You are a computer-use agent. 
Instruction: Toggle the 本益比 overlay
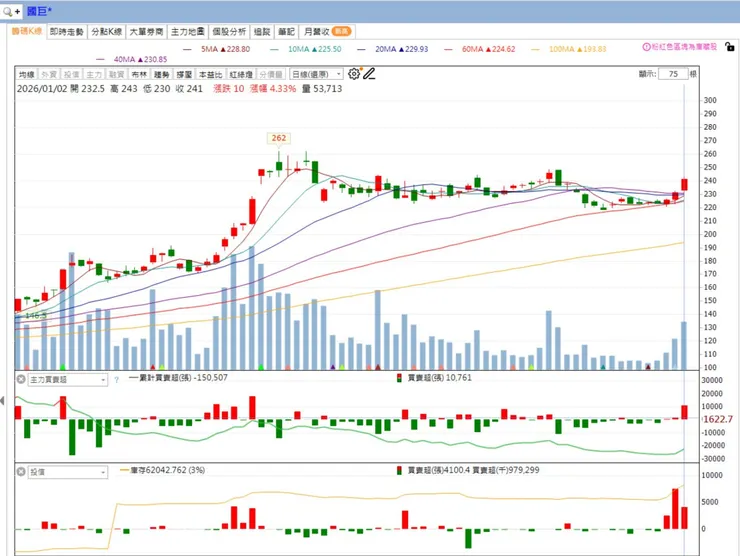(x=210, y=75)
